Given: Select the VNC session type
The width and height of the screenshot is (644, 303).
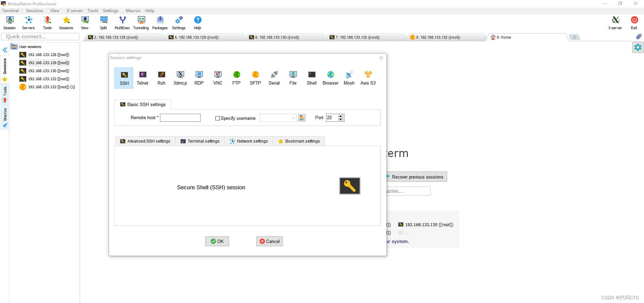Looking at the screenshot, I should 218,78.
